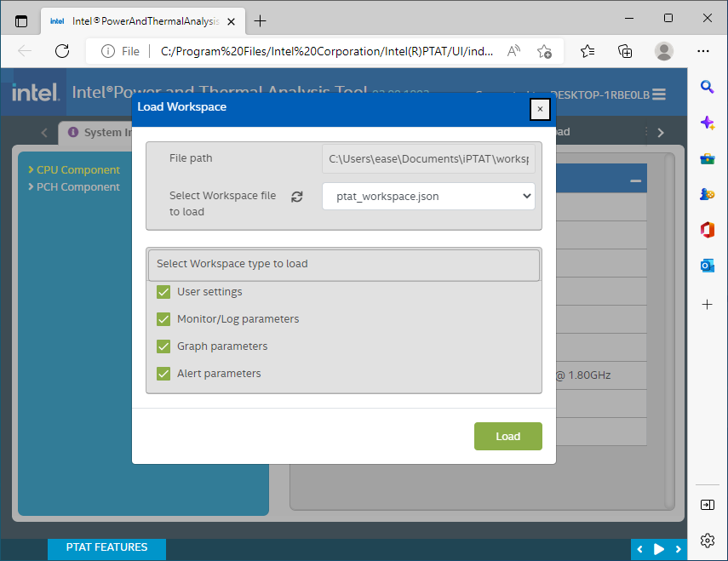The width and height of the screenshot is (728, 561).
Task: Select the Intel PowerAndThermalAnalysis browser tab
Action: (x=143, y=21)
